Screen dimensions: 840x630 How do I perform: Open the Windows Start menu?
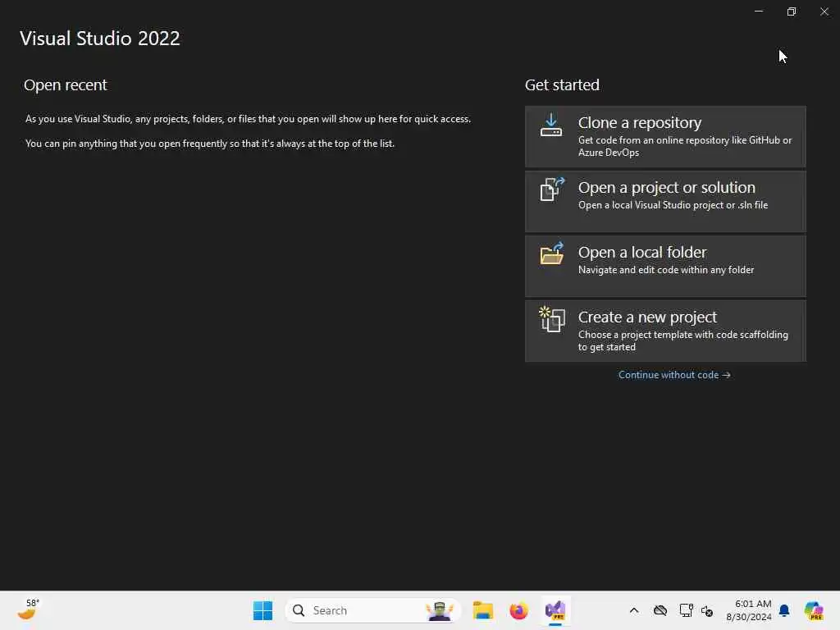click(262, 610)
